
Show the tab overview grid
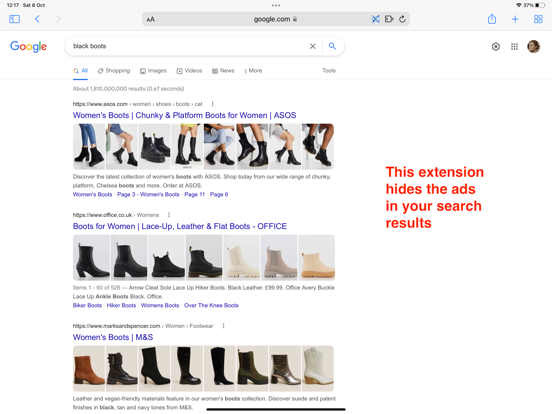(x=538, y=19)
